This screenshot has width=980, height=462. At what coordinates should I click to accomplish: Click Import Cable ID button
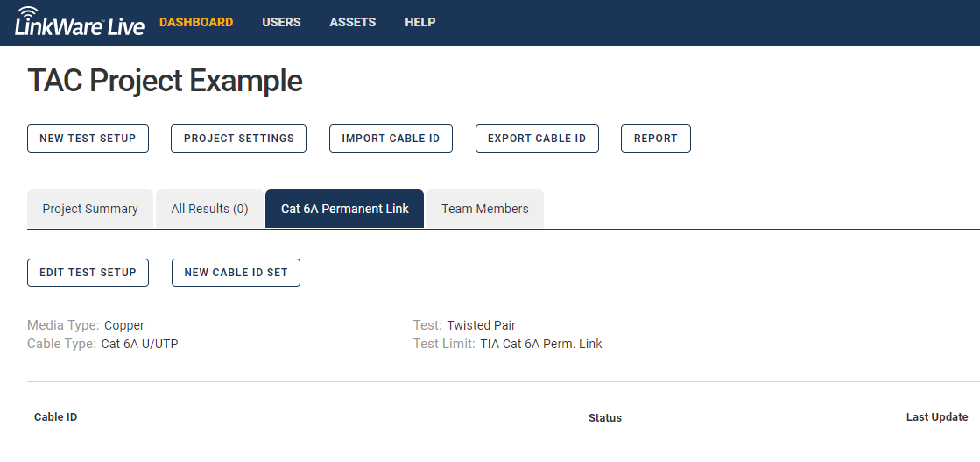point(391,139)
